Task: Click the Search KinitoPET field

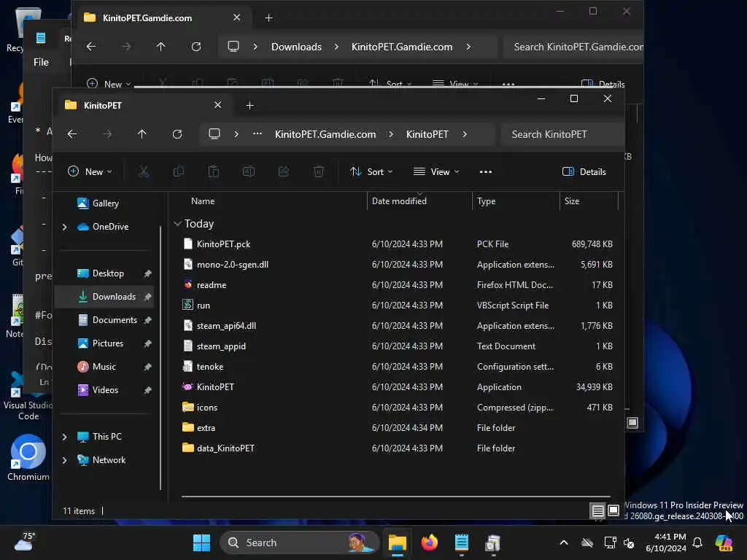Action: click(562, 134)
